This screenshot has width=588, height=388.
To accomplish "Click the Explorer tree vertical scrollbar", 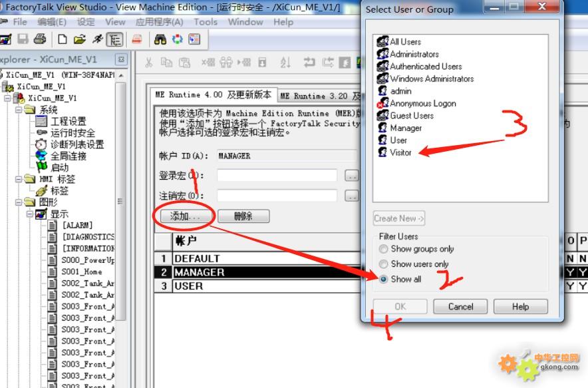I will pyautogui.click(x=121, y=201).
